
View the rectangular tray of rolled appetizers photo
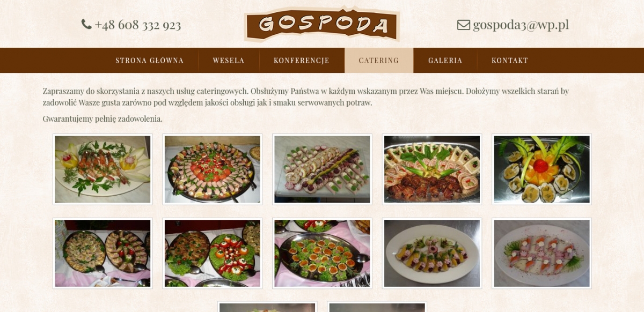click(x=322, y=169)
